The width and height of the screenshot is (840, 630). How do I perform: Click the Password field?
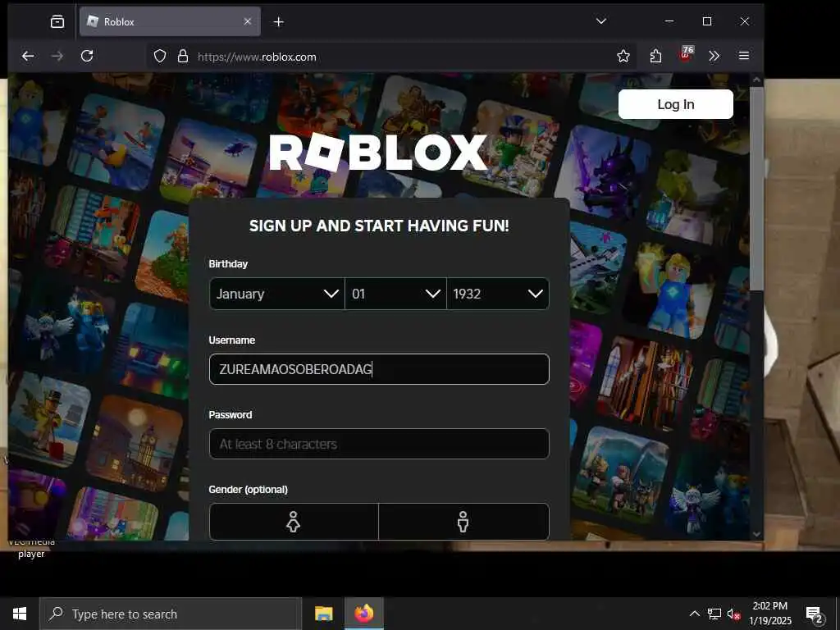coord(379,444)
